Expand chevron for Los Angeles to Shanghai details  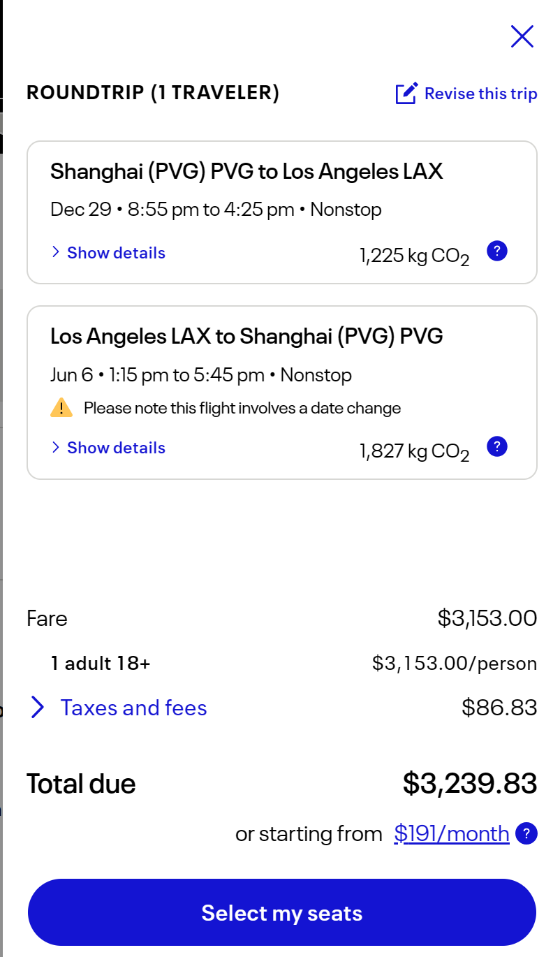pyautogui.click(x=56, y=448)
